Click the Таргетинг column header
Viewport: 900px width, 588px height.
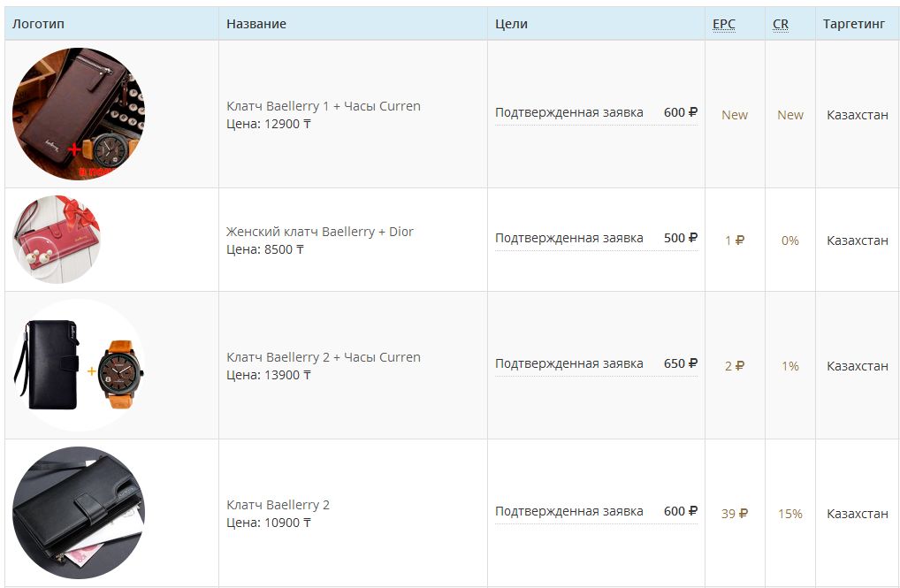(x=853, y=24)
